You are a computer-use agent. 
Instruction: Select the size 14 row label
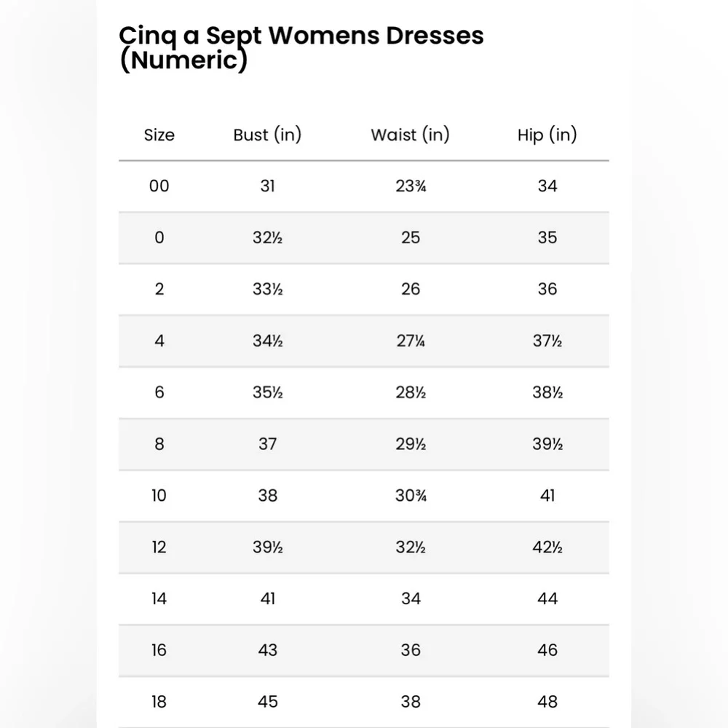click(159, 599)
